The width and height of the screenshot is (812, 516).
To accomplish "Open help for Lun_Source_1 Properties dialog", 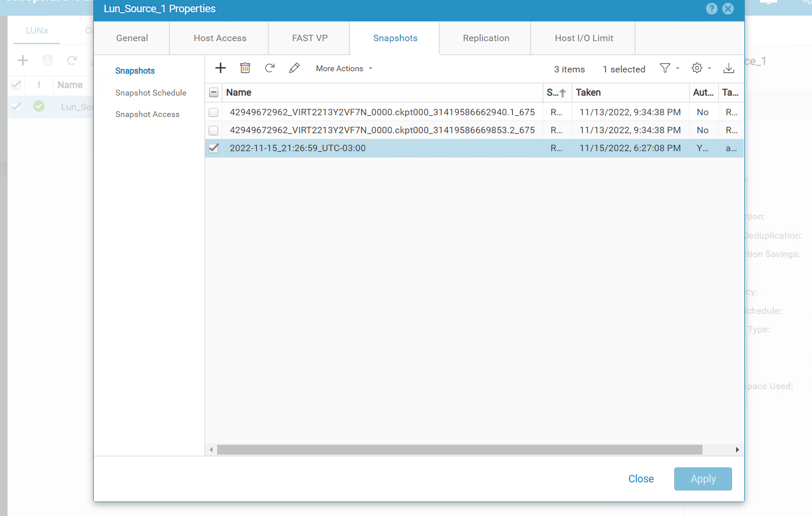I will (x=712, y=9).
